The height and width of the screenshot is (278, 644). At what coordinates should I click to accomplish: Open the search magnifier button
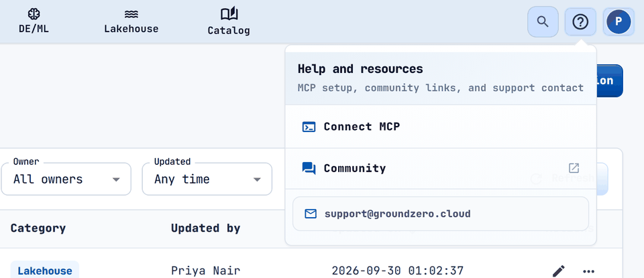point(543,21)
